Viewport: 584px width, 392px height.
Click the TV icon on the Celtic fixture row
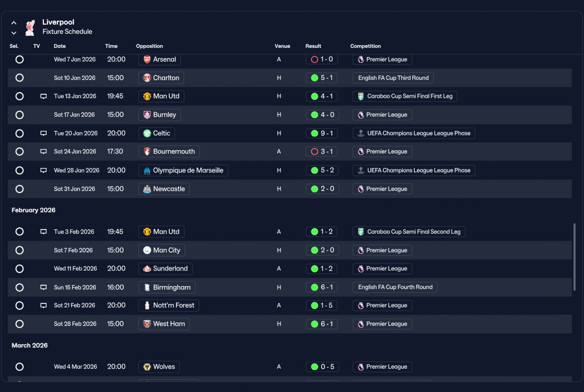[x=43, y=133]
